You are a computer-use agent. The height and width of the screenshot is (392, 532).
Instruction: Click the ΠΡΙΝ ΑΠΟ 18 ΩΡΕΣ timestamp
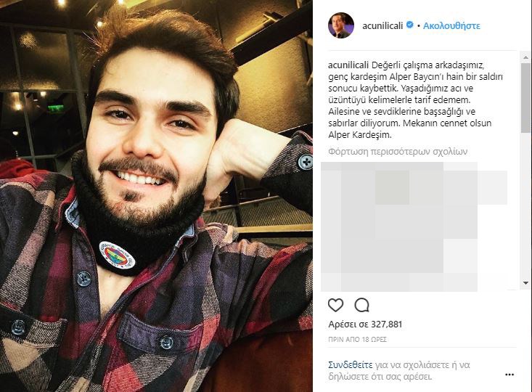point(357,340)
